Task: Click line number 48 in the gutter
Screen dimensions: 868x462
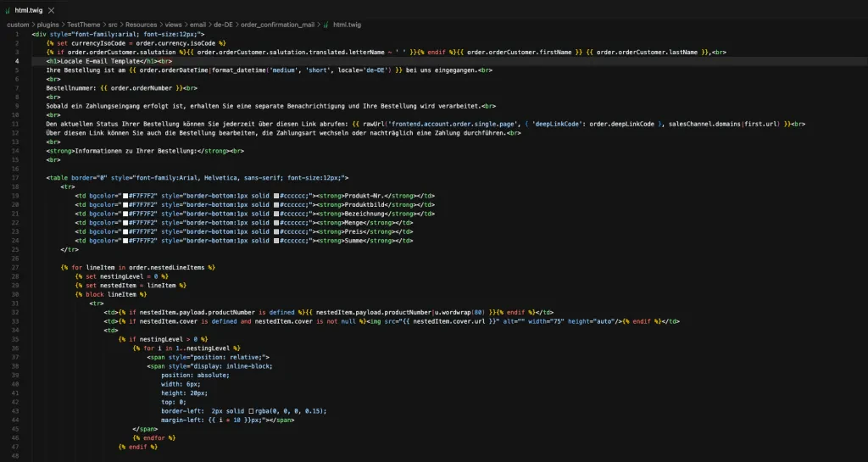Action: click(15, 456)
